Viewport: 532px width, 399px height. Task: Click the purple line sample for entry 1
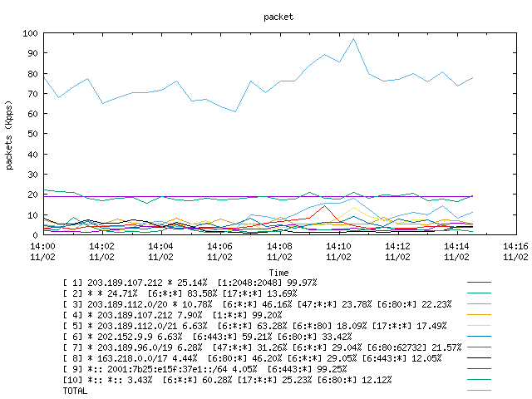pyautogui.click(x=479, y=283)
